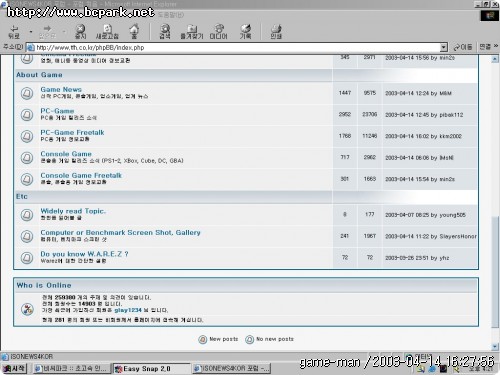
Task: Switch to the first browser taskbar window button
Action: pyautogui.click(x=72, y=369)
